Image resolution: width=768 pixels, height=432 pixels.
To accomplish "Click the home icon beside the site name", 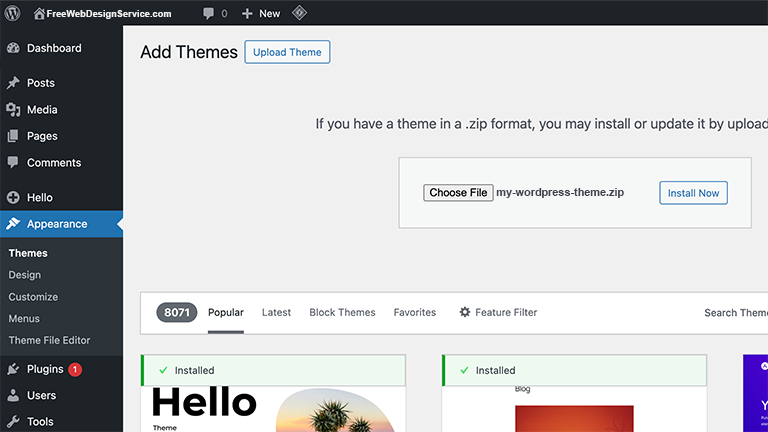I will click(39, 14).
